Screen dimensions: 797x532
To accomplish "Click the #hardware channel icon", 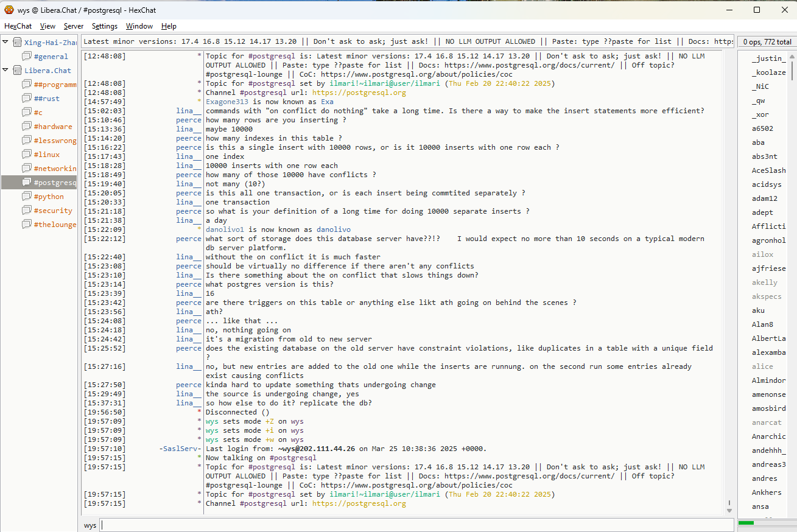I will pos(27,127).
